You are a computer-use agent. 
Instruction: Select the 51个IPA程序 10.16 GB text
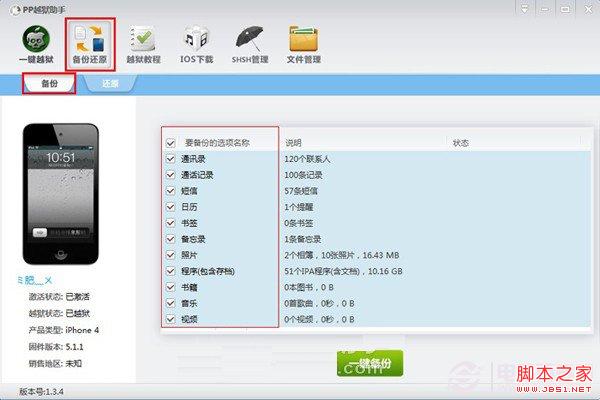coord(343,271)
